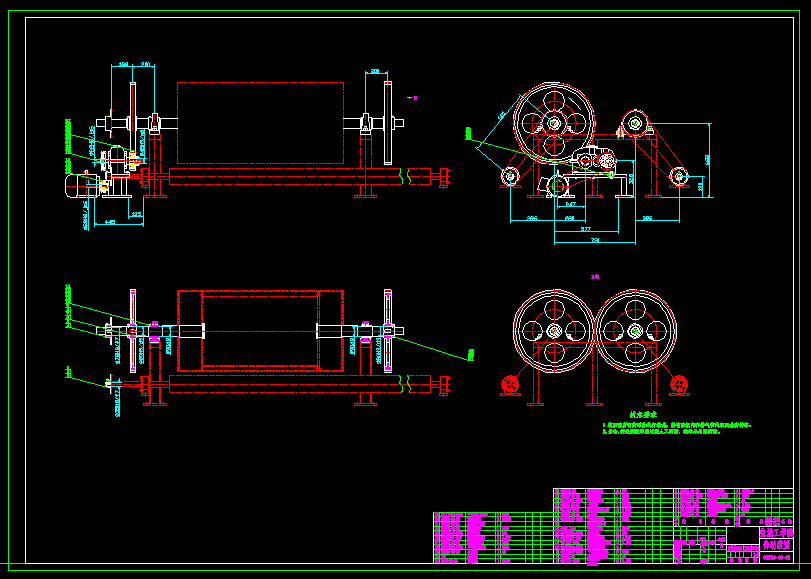Click the break-line symbol on the top-left long shaft
Image resolution: width=811 pixels, height=579 pixels.
pos(409,176)
